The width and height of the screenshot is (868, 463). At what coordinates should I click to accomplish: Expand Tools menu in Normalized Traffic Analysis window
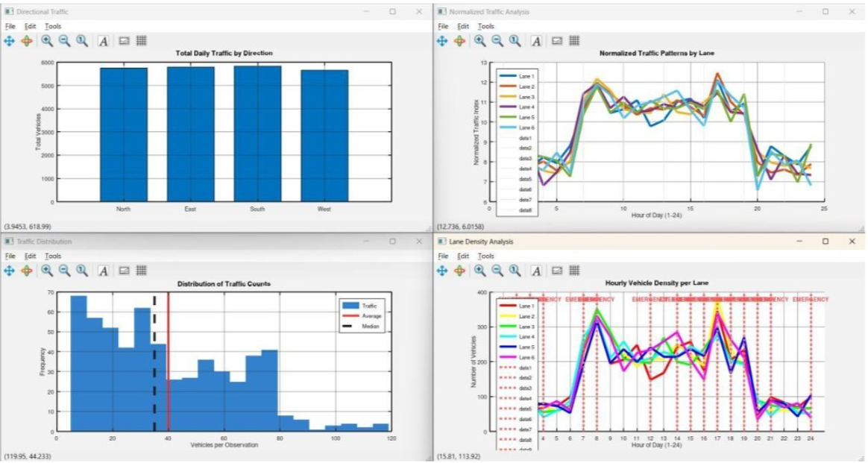pyautogui.click(x=485, y=26)
